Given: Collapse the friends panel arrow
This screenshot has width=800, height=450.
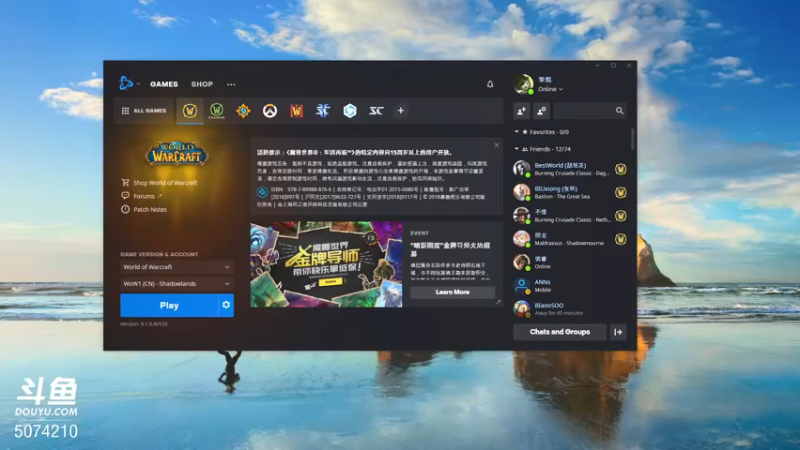Looking at the screenshot, I should (x=618, y=332).
